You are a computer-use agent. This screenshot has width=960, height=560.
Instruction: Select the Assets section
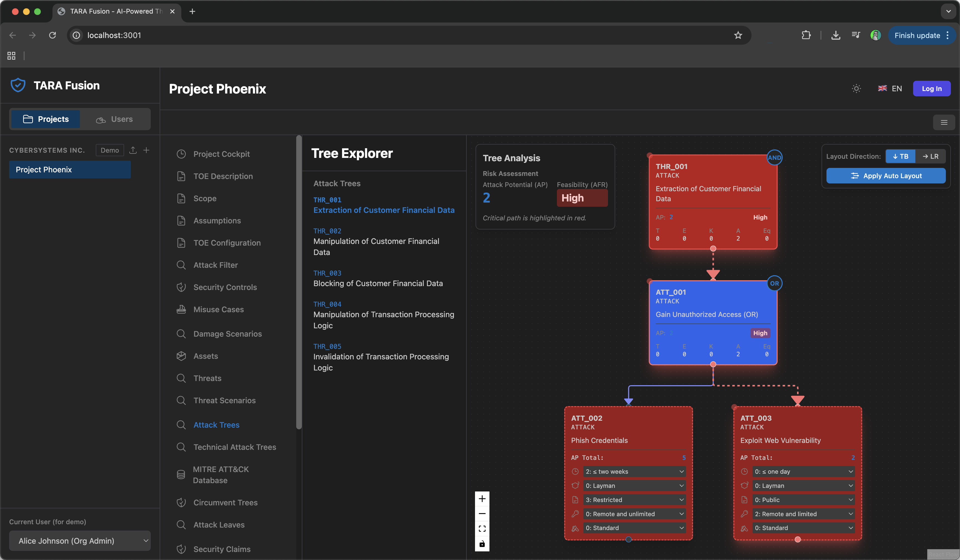coord(206,355)
